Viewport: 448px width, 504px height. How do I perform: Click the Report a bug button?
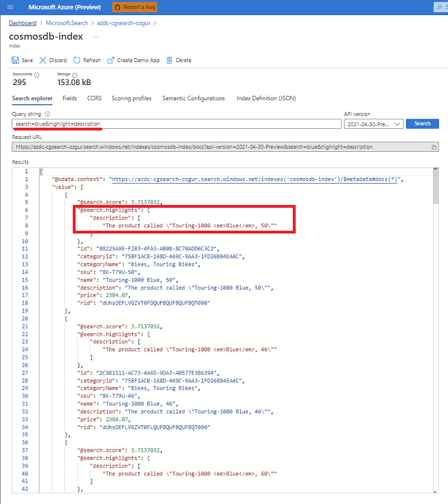134,7
